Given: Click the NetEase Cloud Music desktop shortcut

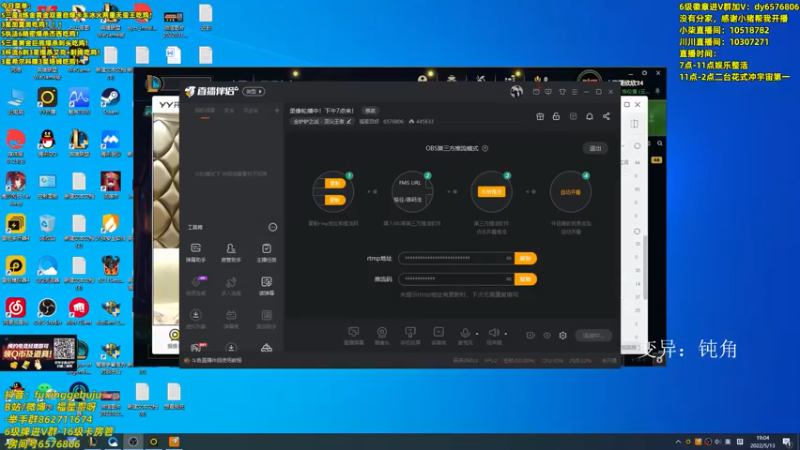Looking at the screenshot, I should pos(15,312).
